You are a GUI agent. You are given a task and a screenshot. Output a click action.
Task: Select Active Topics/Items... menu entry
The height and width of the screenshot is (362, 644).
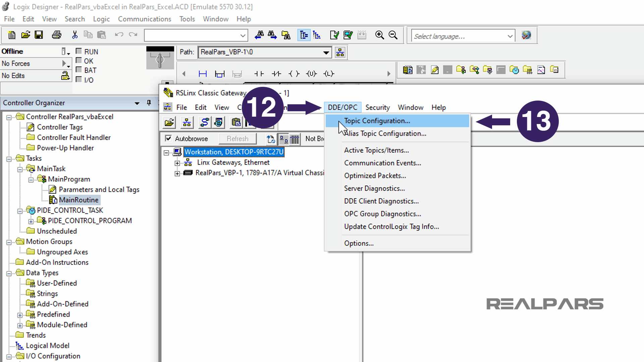397,150
